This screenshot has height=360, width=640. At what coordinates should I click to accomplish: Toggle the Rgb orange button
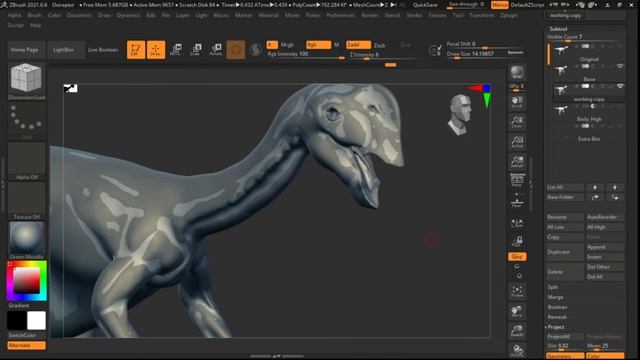coord(318,44)
